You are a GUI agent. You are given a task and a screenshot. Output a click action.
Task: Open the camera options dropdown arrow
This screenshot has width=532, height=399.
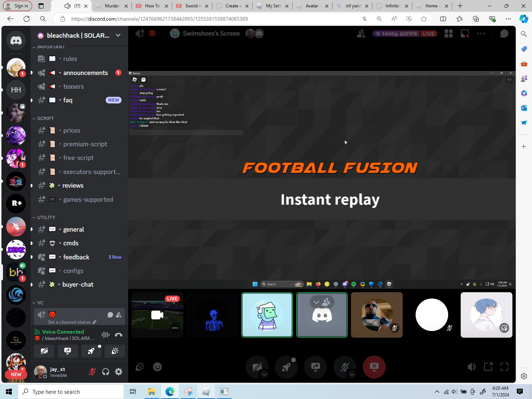click(x=264, y=375)
